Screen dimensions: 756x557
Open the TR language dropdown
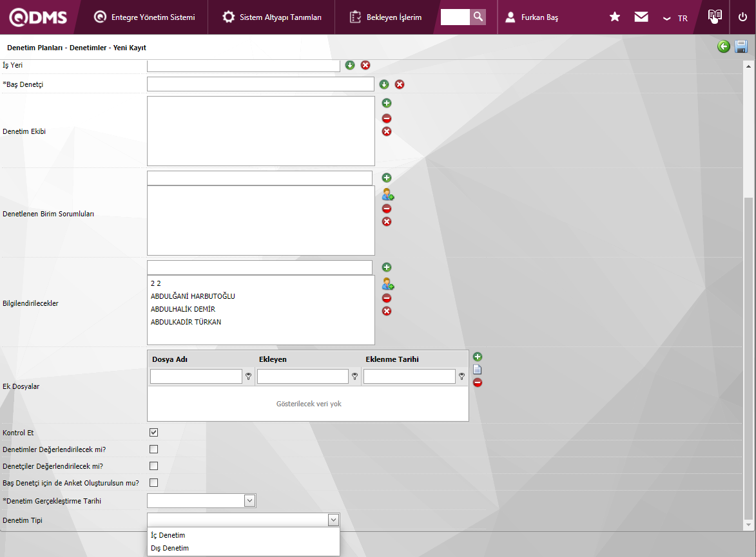tap(675, 18)
